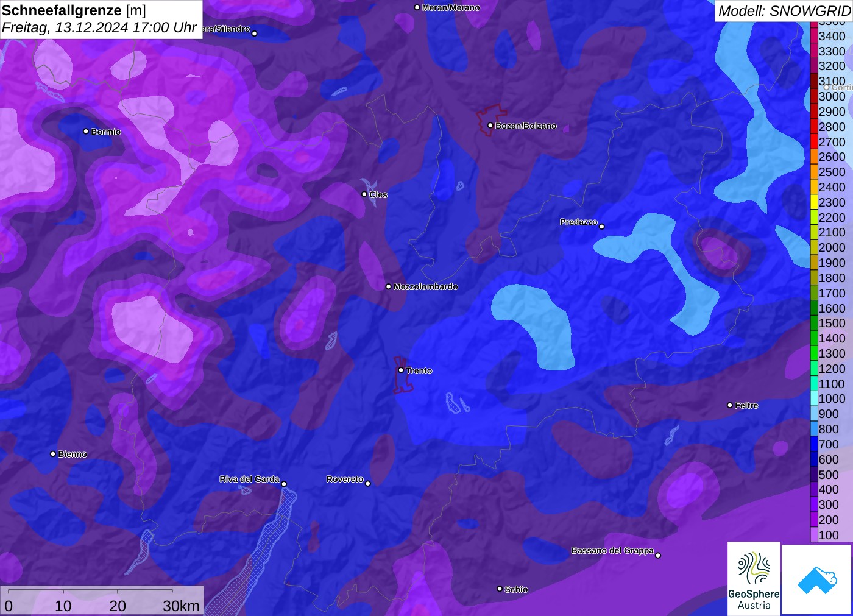Click the date 'Freitag, 13.12.2024 17:00 Uhr'
This screenshot has width=853, height=616.
(x=99, y=27)
